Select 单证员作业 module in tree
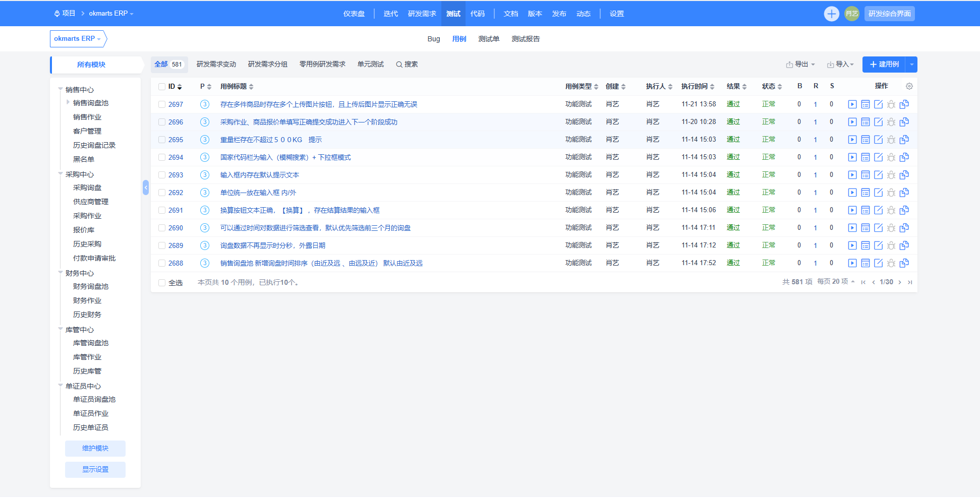Screen dimensions: 980x499 (91, 413)
